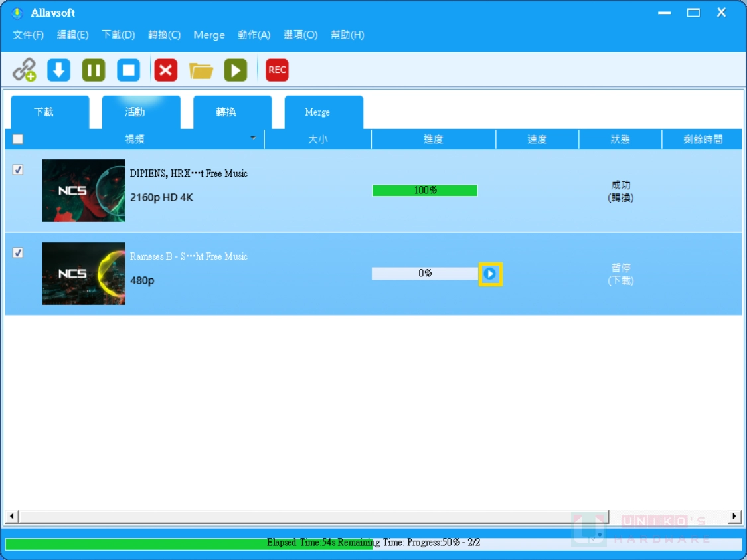Viewport: 747px width, 560px height.
Task: Uncheck the DIPIENS, HRX video checkbox
Action: pos(18,170)
